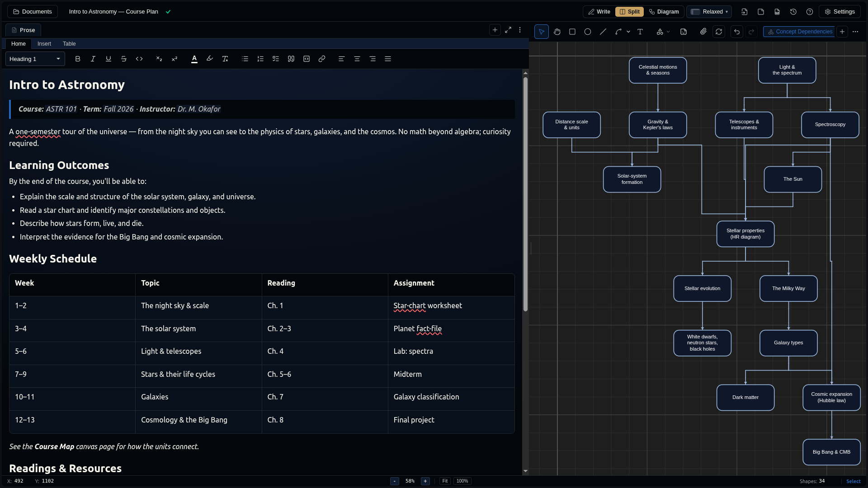Screen dimensions: 868x488
Task: Toggle italic formatting
Action: (93, 59)
